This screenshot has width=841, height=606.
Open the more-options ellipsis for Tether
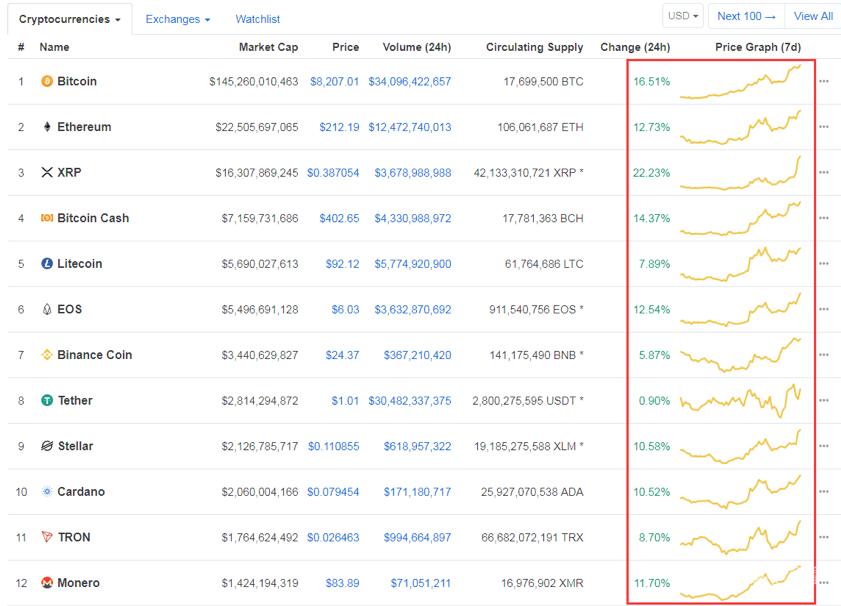(824, 400)
